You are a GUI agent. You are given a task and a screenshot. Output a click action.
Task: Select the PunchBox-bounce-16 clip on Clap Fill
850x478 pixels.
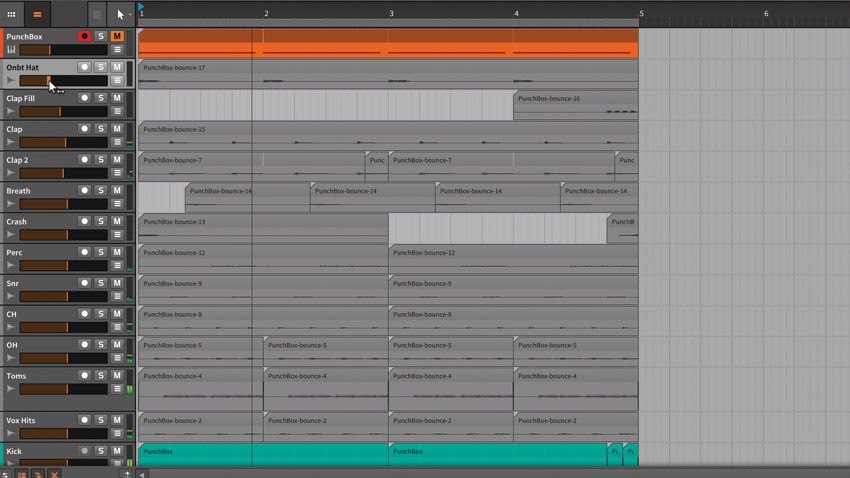coord(576,105)
